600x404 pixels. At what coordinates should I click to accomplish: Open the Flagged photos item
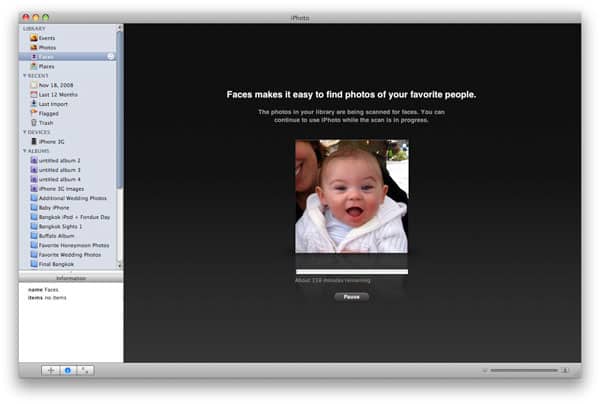coord(50,113)
